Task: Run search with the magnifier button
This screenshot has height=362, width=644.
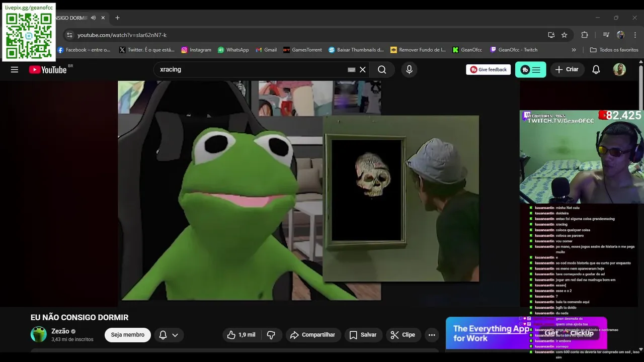Action: 382,69
